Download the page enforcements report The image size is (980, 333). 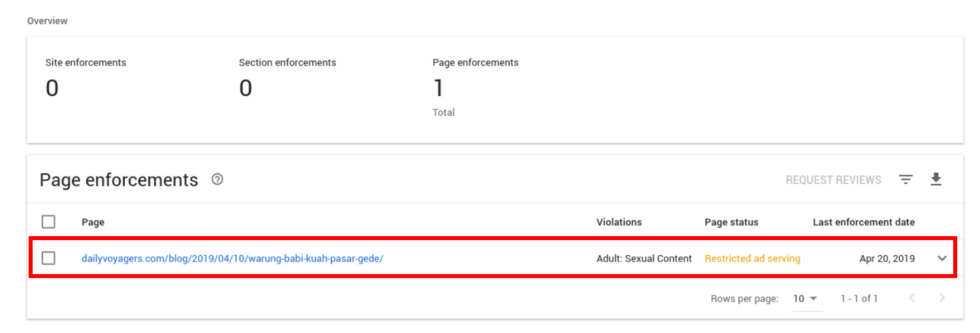(x=936, y=179)
